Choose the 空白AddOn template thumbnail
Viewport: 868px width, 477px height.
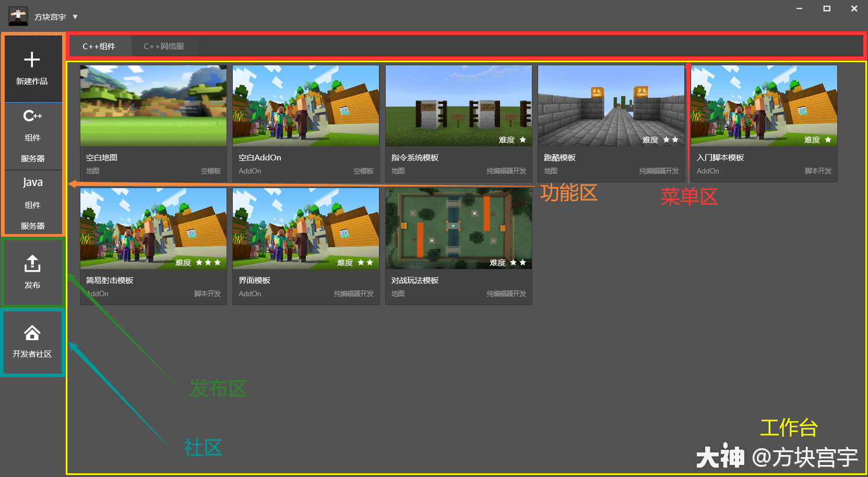[x=306, y=106]
